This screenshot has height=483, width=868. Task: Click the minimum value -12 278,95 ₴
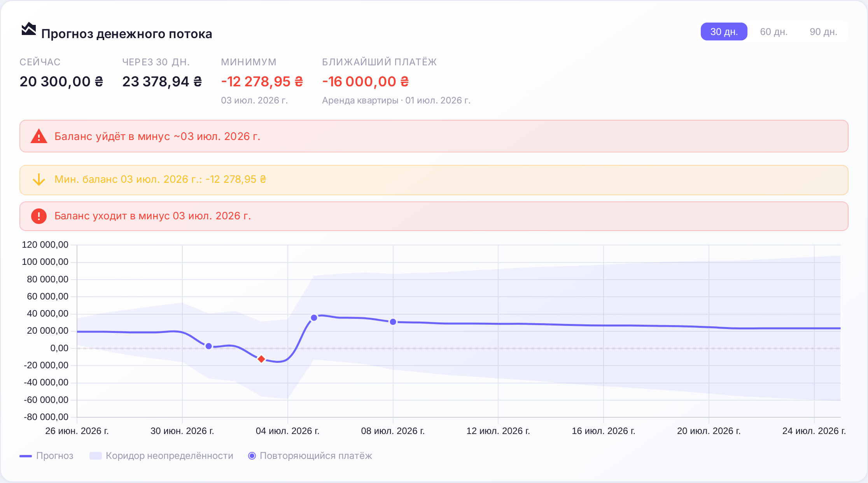click(x=262, y=82)
